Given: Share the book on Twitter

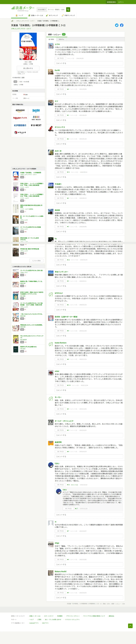Looking at the screenshot, I should point(117,25).
